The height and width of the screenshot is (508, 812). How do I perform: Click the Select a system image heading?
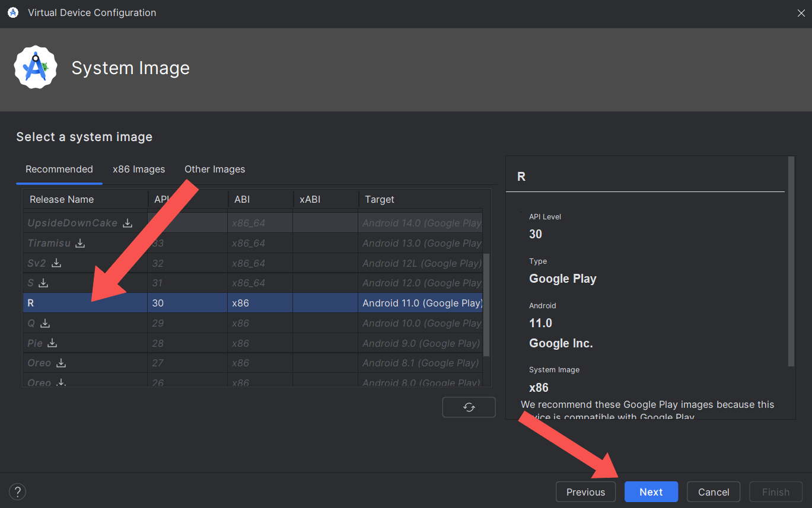click(84, 137)
